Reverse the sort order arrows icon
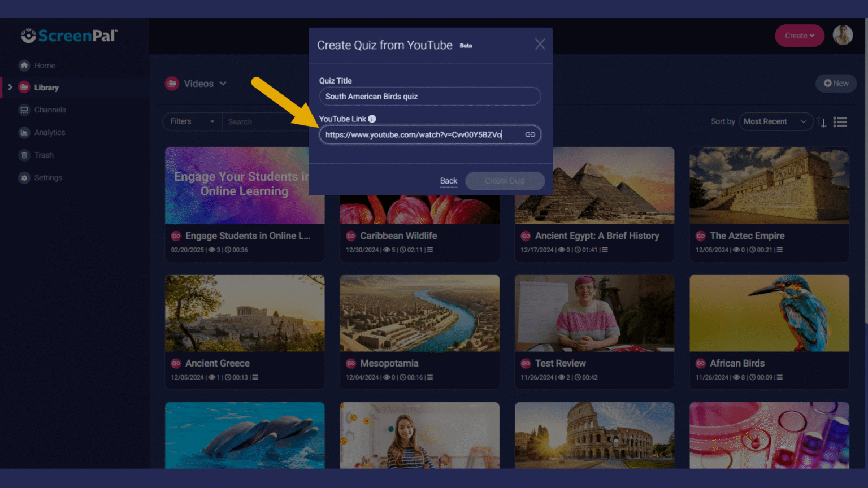 pyautogui.click(x=822, y=122)
